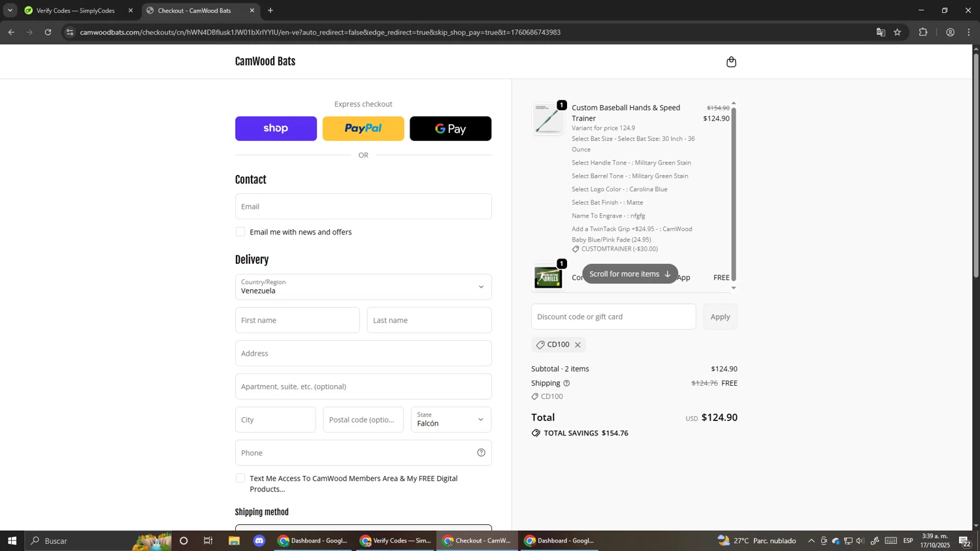Click the Last name field
Viewport: 980px width, 551px height.
point(429,321)
